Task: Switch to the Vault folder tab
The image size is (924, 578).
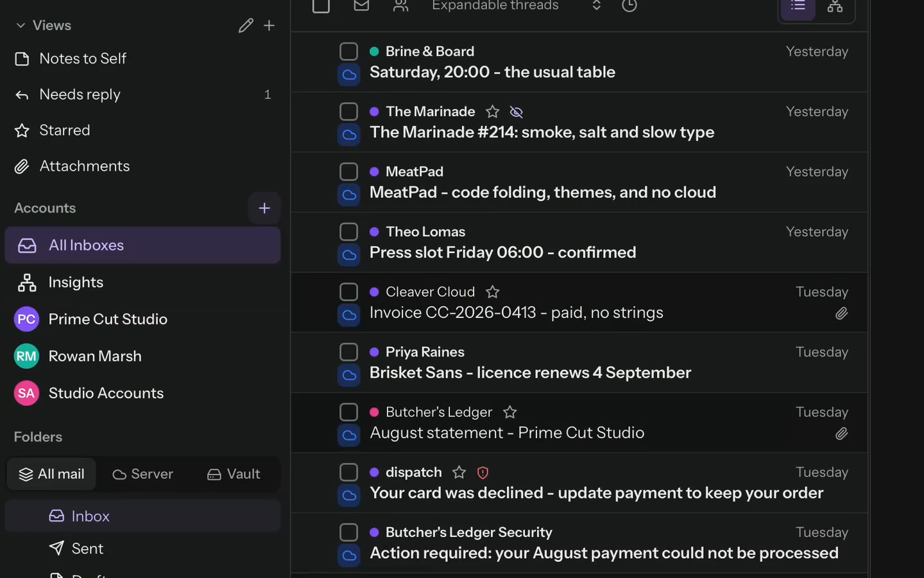Action: click(234, 474)
